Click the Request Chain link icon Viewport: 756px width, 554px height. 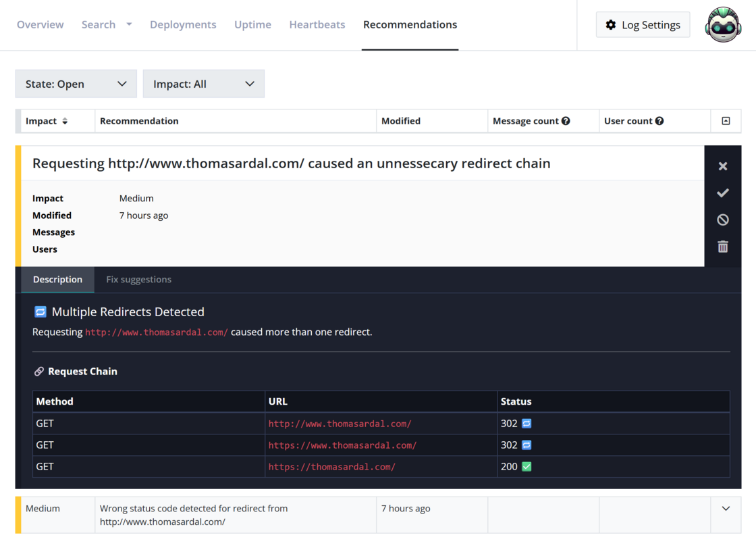39,372
